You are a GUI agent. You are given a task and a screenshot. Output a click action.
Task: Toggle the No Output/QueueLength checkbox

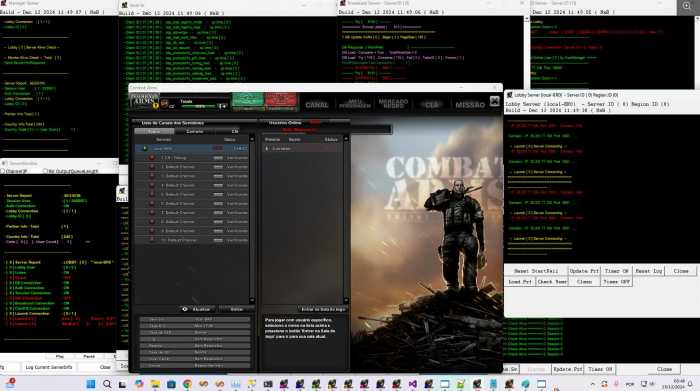click(45, 171)
